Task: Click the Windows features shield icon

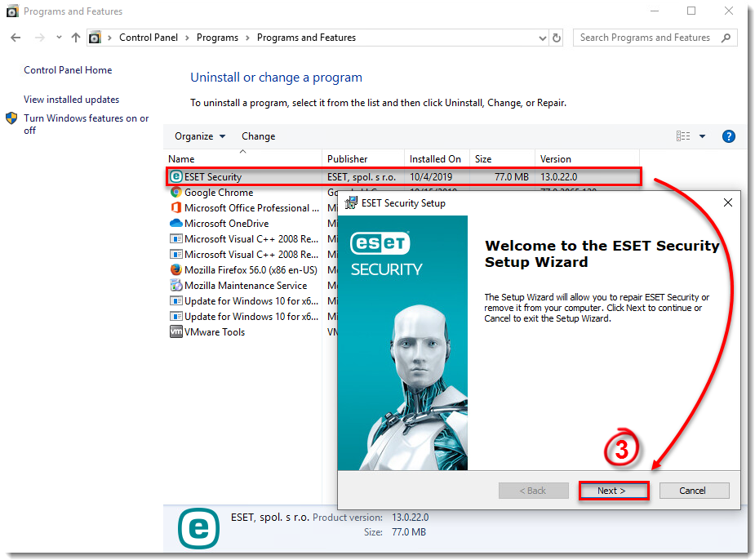Action: click(x=11, y=118)
